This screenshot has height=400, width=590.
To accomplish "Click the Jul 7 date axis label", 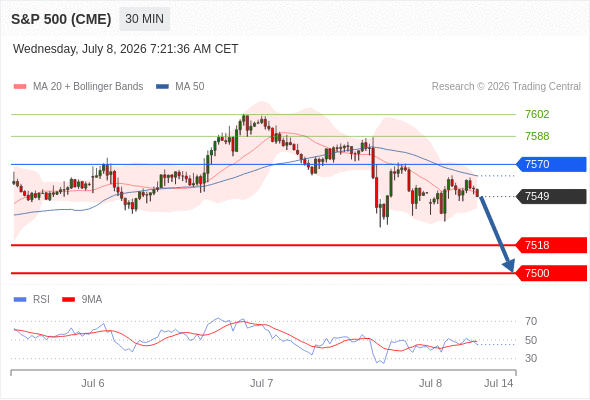I will tap(262, 383).
